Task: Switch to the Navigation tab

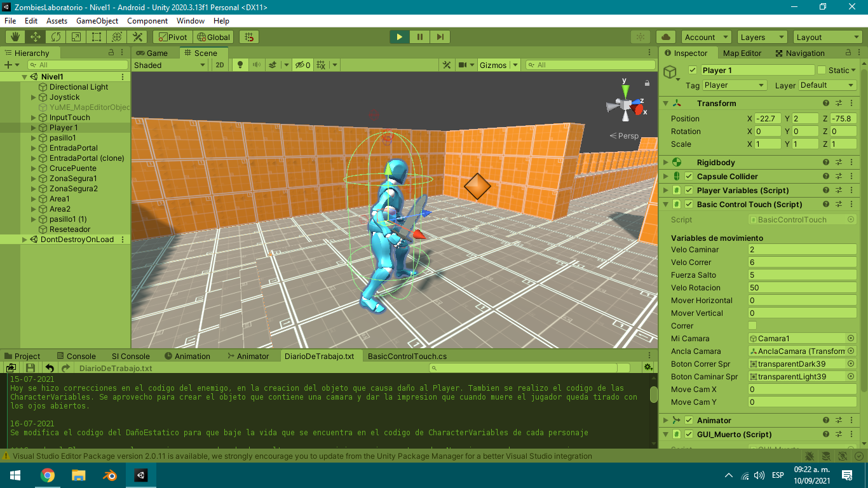Action: click(x=799, y=53)
